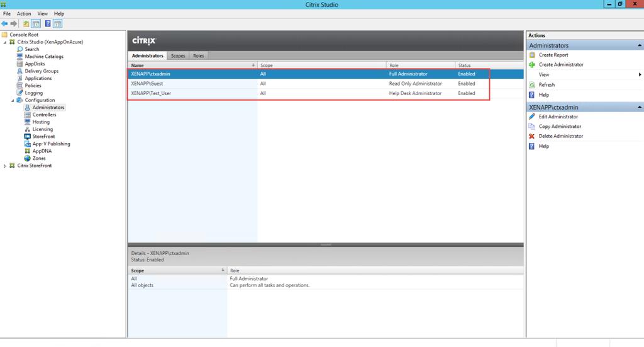Select the Logging tree icon
The width and height of the screenshot is (644, 347).
pyautogui.click(x=19, y=93)
